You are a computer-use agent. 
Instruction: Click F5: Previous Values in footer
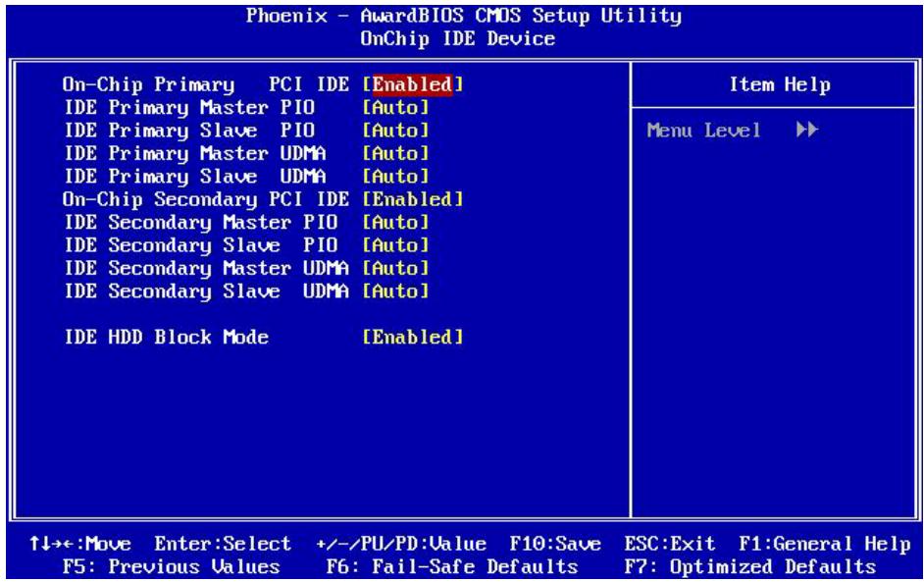(x=172, y=566)
